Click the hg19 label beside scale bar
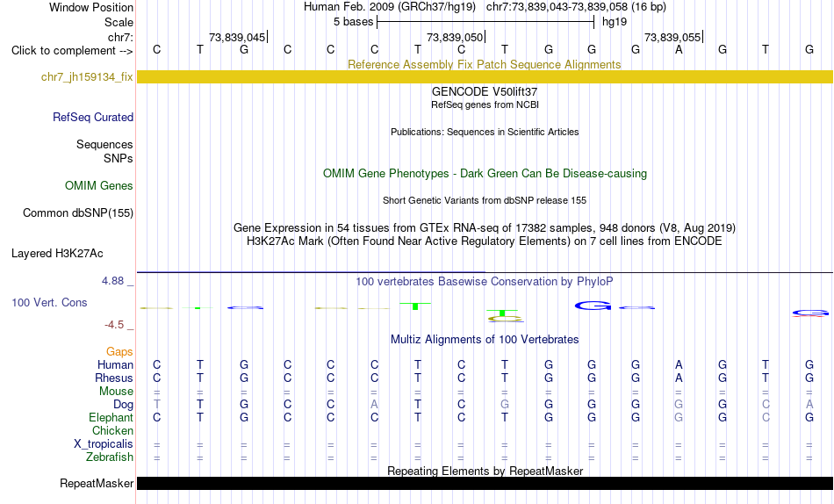 click(615, 22)
